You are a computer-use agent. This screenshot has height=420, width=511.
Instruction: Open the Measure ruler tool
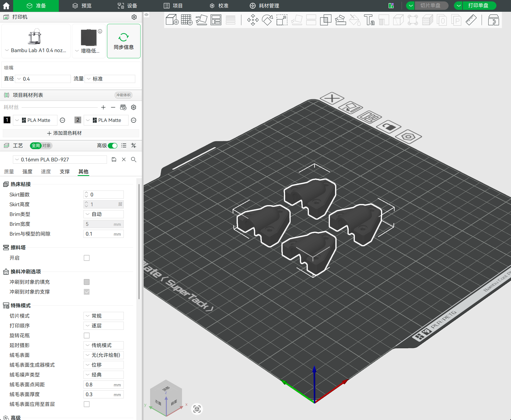pyautogui.click(x=471, y=20)
